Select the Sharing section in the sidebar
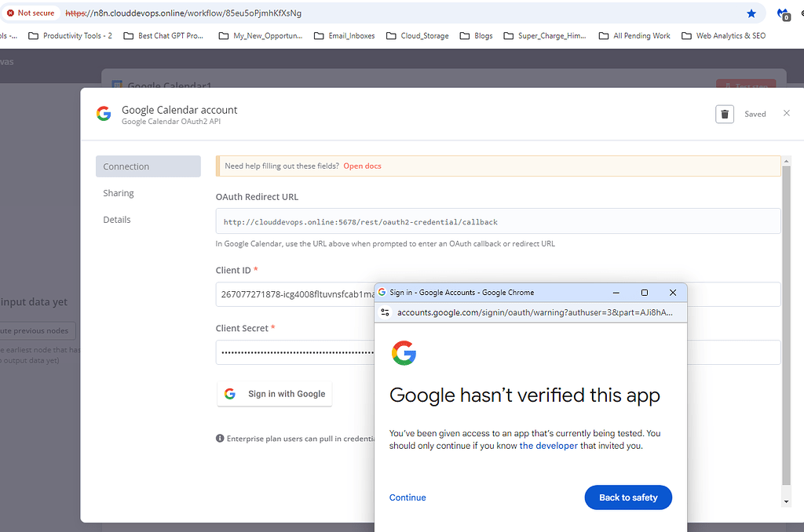Screen dimensions: 804x532 [119, 192]
